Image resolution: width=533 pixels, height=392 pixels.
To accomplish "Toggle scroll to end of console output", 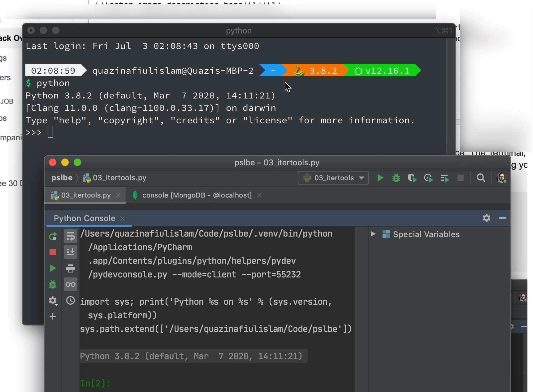I will (71, 252).
